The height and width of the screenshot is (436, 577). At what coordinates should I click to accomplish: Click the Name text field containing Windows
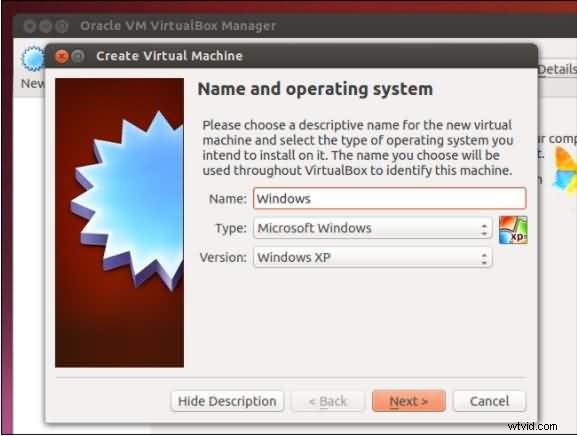389,199
